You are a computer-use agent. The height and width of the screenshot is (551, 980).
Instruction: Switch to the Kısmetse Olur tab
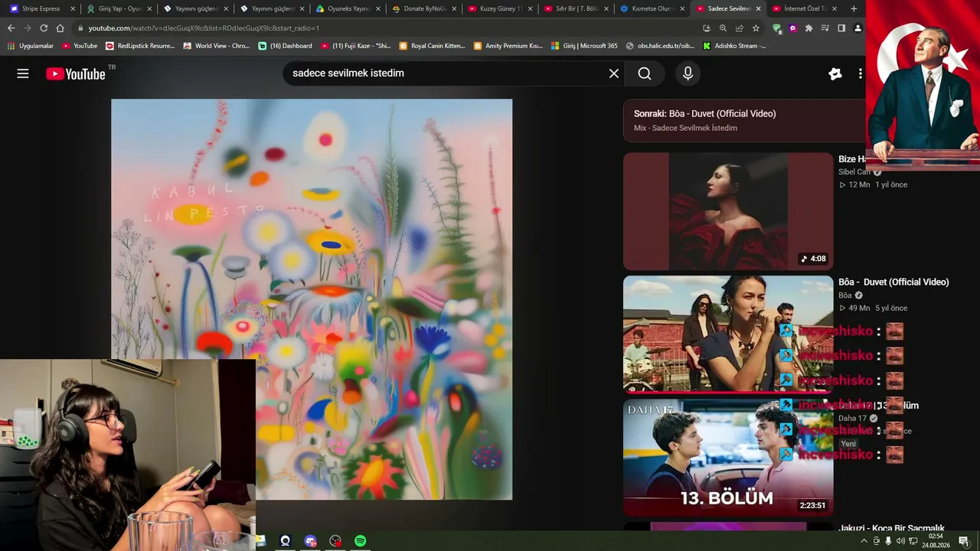[653, 8]
